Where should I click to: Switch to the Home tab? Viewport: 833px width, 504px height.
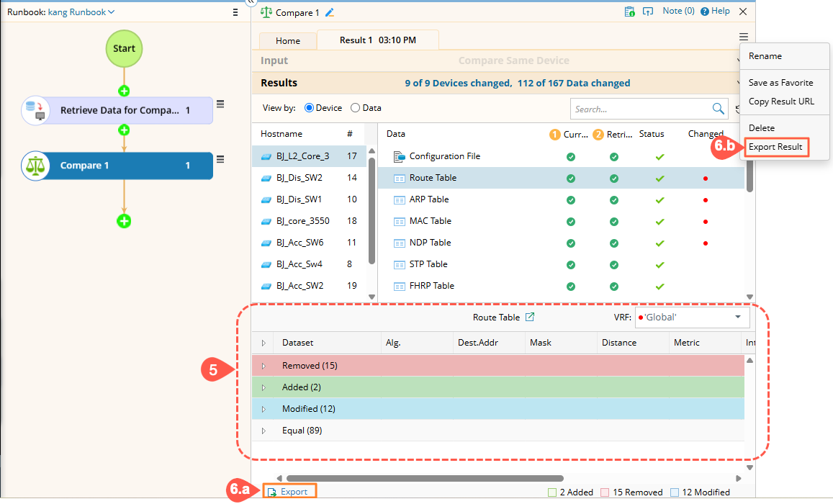click(288, 41)
